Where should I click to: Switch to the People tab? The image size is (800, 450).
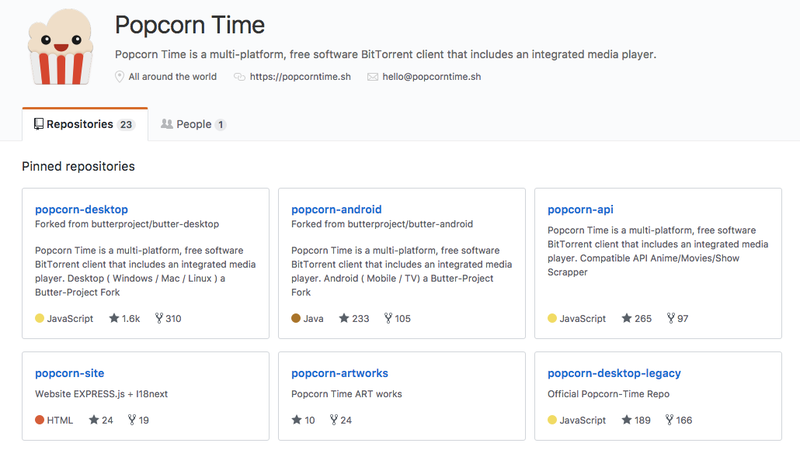[193, 124]
